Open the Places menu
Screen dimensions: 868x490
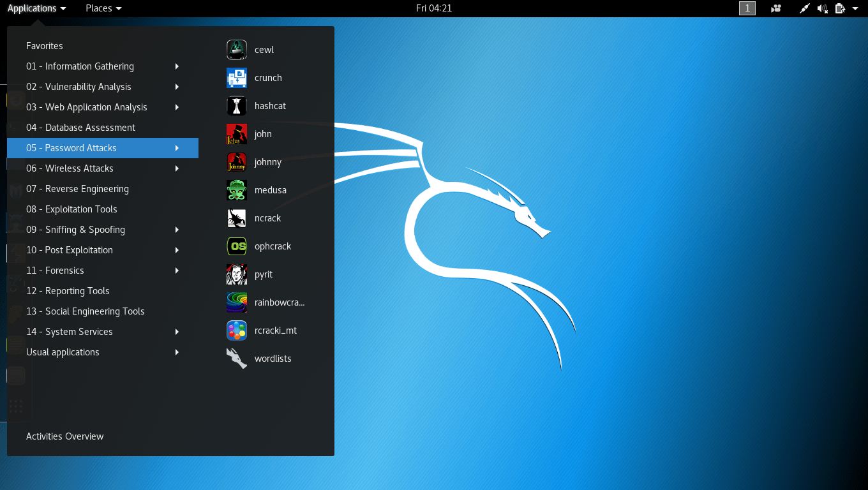103,8
